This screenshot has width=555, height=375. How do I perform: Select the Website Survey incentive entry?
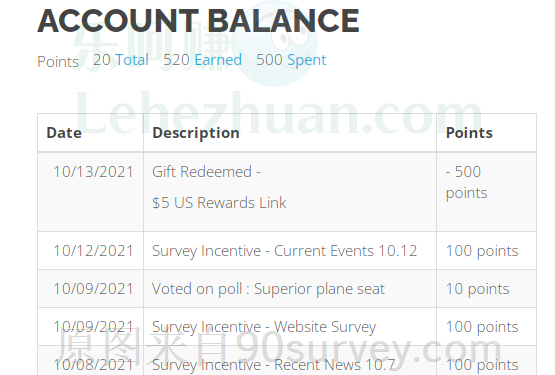coord(264,327)
